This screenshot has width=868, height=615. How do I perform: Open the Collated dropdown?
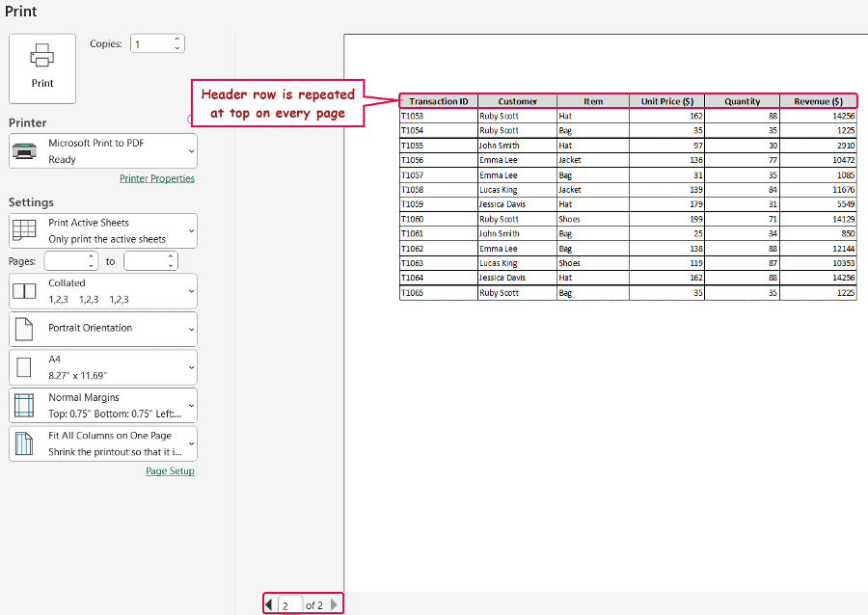click(103, 291)
